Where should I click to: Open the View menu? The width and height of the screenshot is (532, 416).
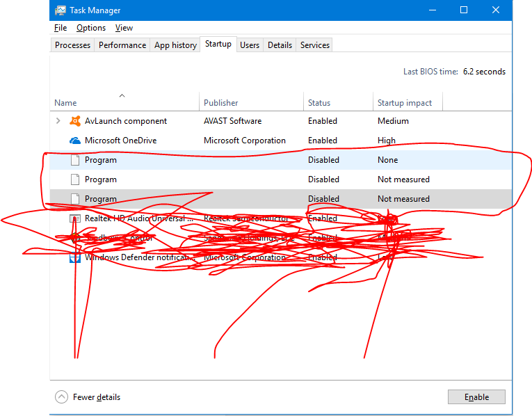pyautogui.click(x=124, y=28)
